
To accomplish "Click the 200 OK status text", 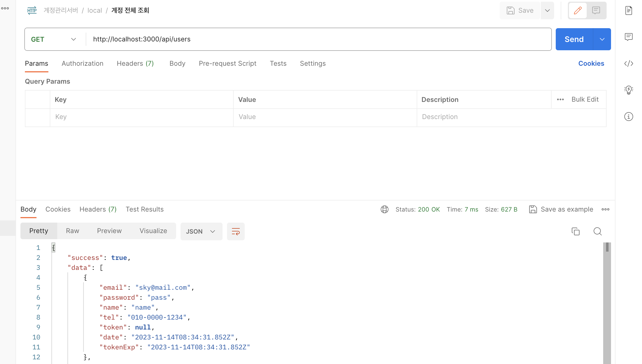I will [429, 209].
